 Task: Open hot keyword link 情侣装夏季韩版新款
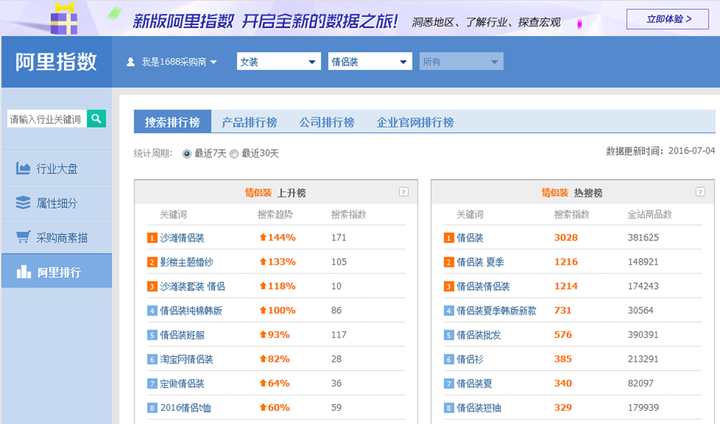tap(496, 311)
